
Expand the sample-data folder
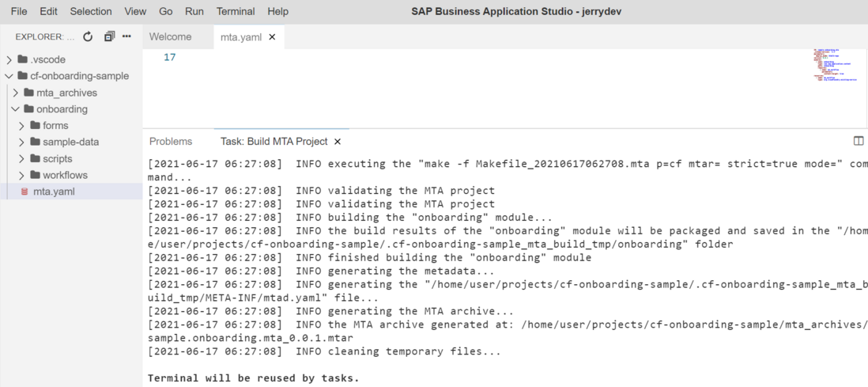22,142
